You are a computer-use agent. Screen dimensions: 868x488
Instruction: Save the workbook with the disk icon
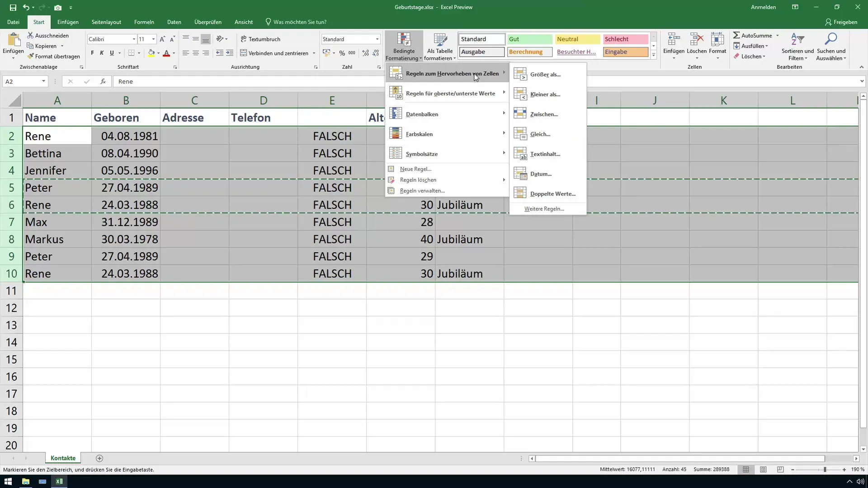point(13,7)
